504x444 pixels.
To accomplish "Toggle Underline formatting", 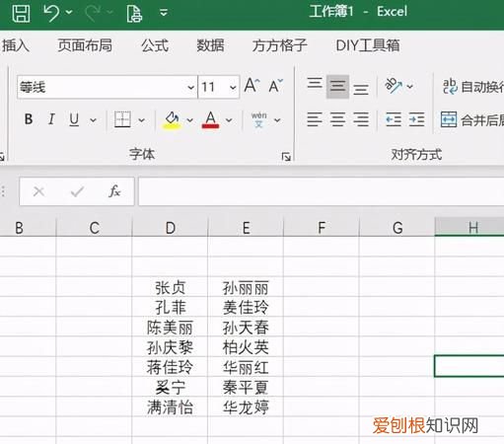I will coord(74,119).
